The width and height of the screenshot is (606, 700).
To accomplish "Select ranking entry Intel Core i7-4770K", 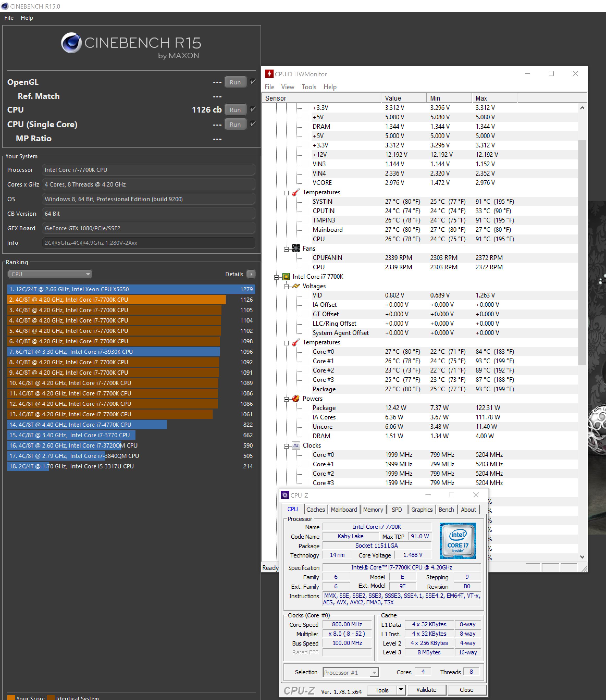I will click(x=131, y=425).
